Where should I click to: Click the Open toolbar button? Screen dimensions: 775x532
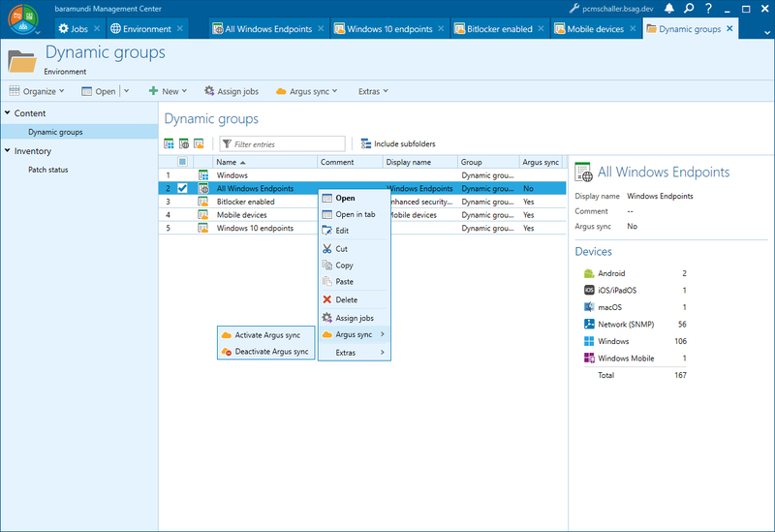(99, 91)
